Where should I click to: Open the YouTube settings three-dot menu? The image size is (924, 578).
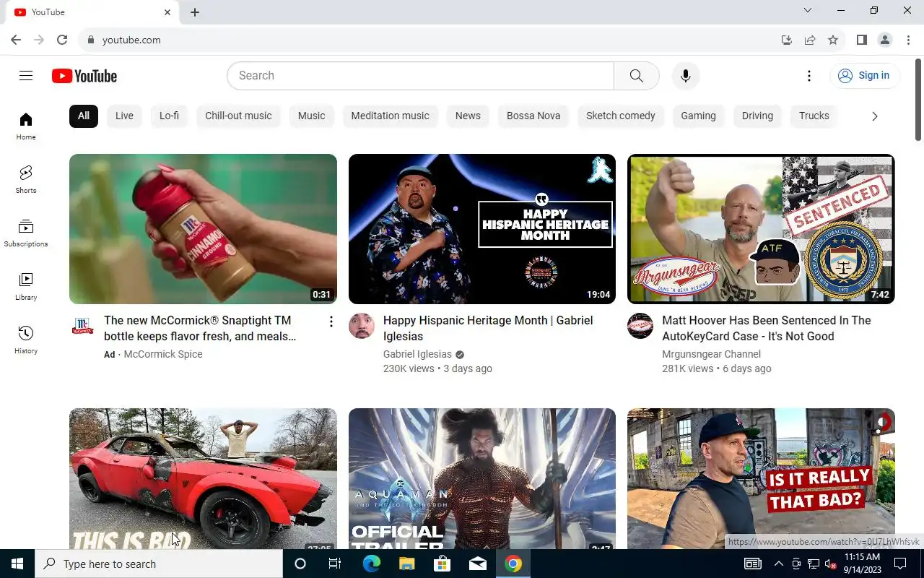(809, 76)
